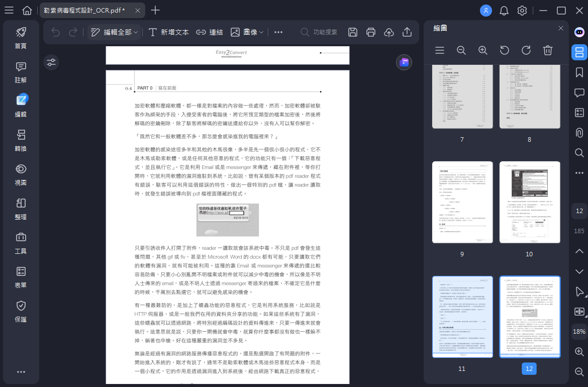Select the 連結 link tool
The image size is (588, 387).
click(x=210, y=32)
